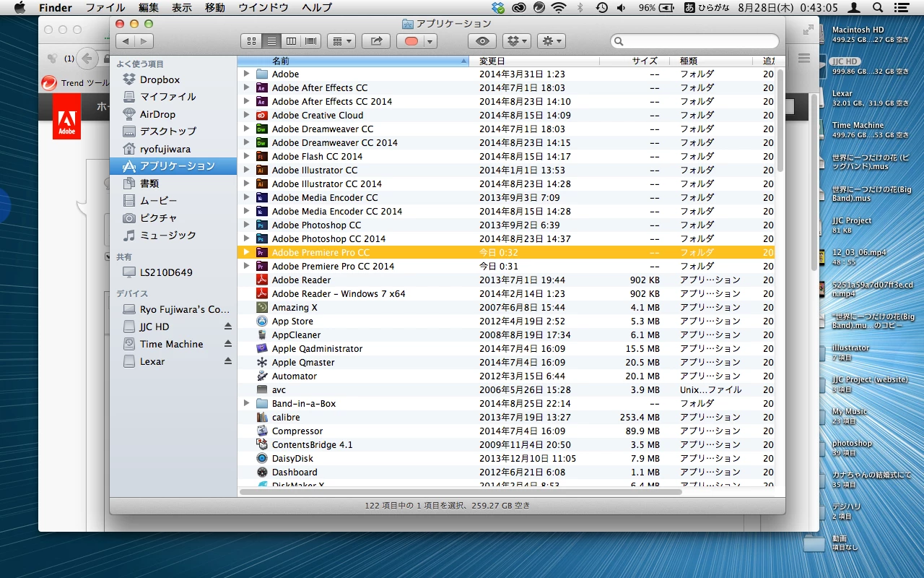Viewport: 924px width, 578px height.
Task: Open Spotlight search in the menu bar
Action: 878,8
